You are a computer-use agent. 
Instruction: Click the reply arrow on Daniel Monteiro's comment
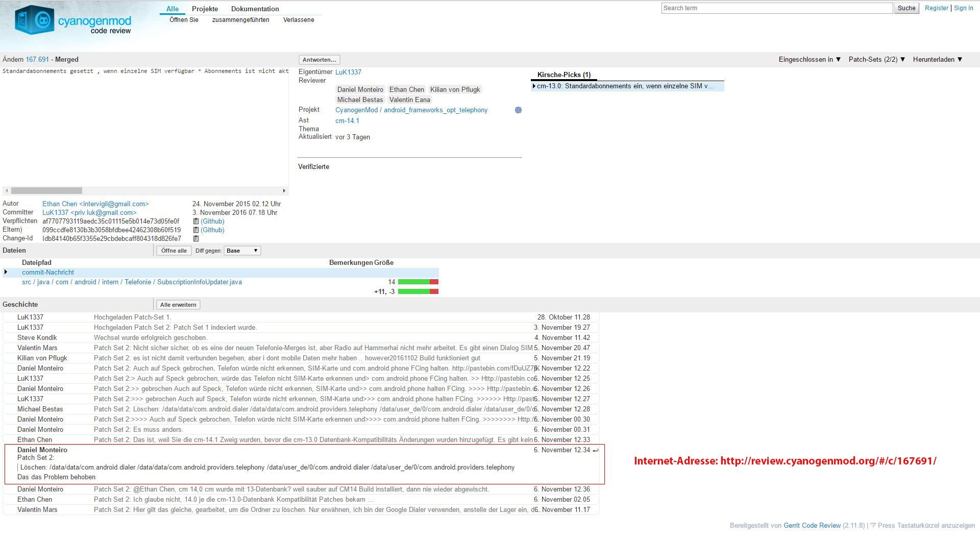tap(596, 450)
